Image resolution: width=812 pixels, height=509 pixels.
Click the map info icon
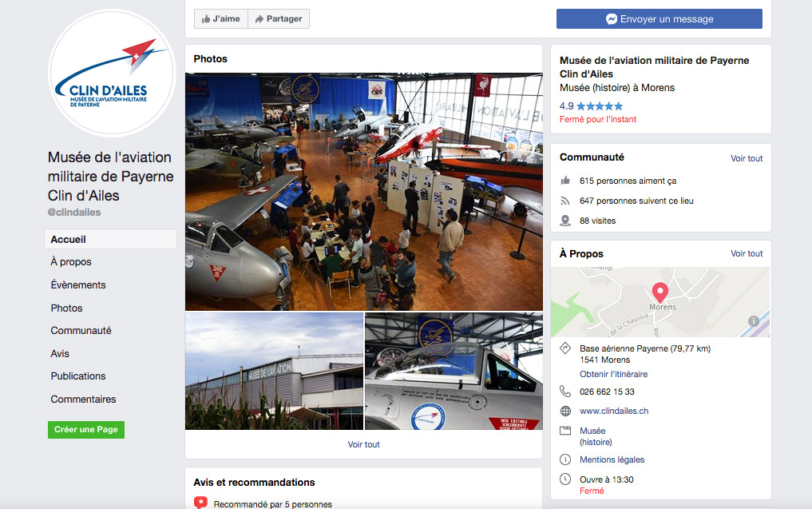pyautogui.click(x=754, y=321)
